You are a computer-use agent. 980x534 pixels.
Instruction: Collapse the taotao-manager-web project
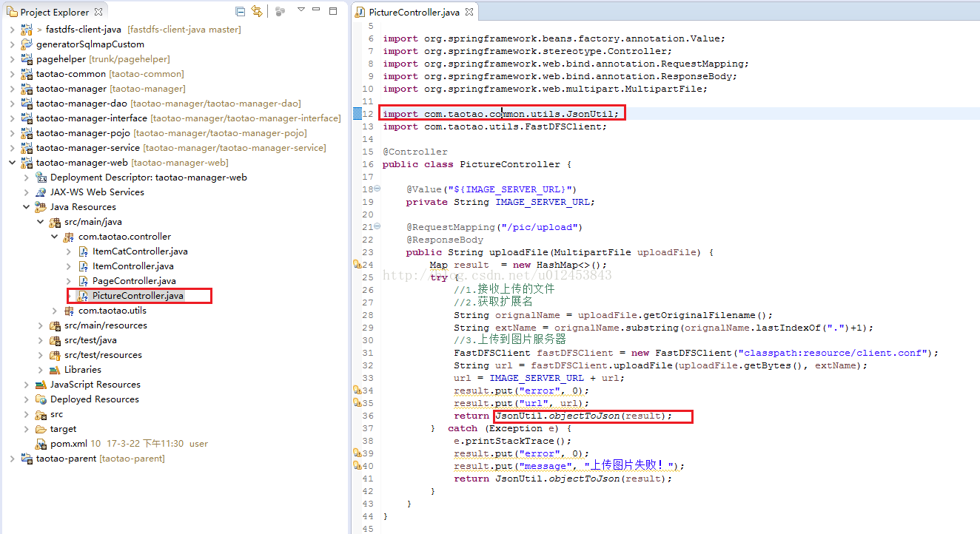pyautogui.click(x=12, y=163)
